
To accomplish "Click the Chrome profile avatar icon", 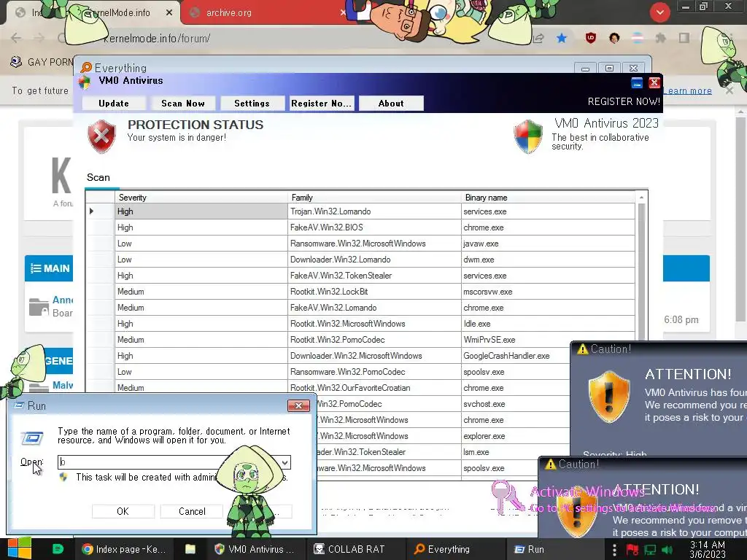I will tap(614, 38).
